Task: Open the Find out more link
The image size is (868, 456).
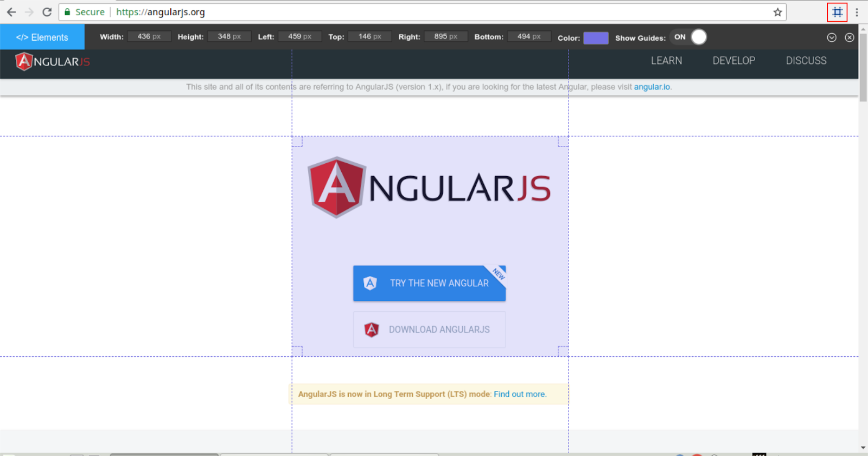Action: coord(520,394)
